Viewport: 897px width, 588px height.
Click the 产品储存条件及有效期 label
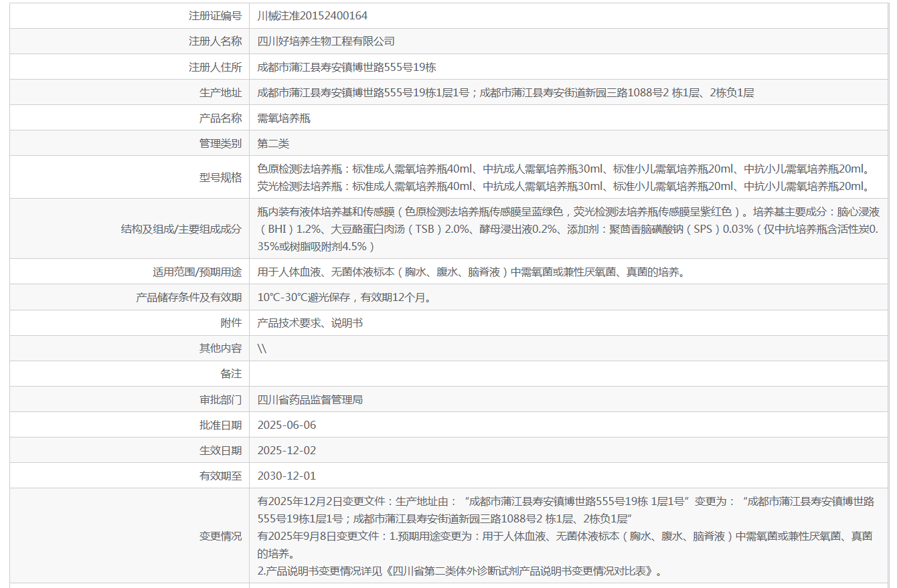(189, 297)
